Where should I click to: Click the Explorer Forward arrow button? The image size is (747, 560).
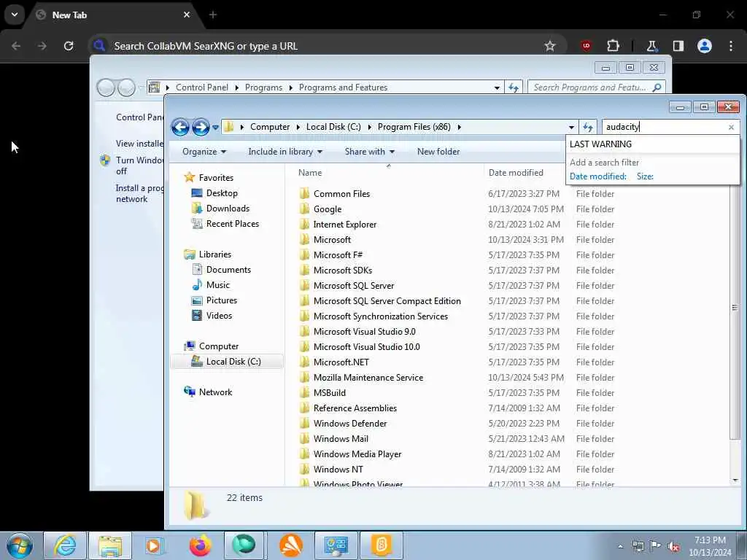[201, 127]
